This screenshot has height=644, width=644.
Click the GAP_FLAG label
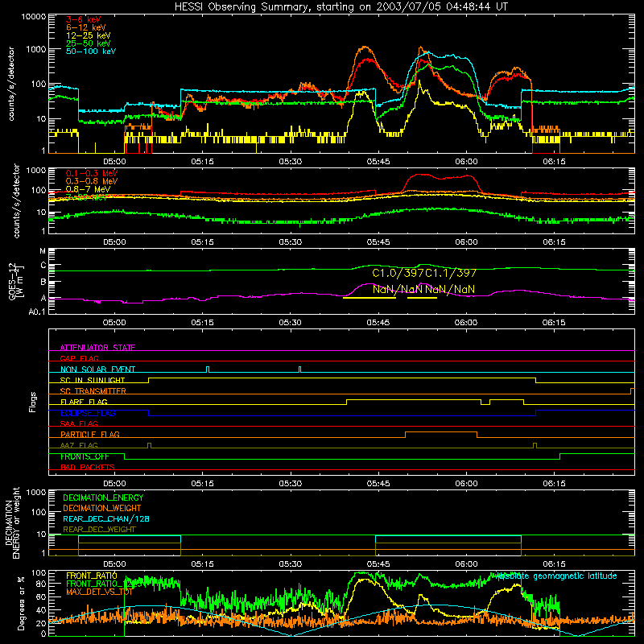79,358
